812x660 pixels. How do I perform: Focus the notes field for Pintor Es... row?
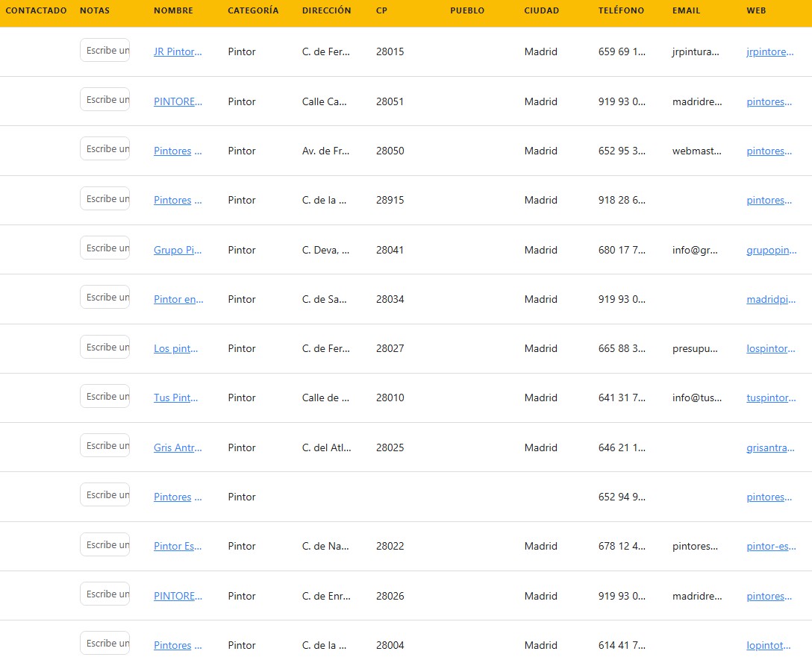click(x=104, y=544)
